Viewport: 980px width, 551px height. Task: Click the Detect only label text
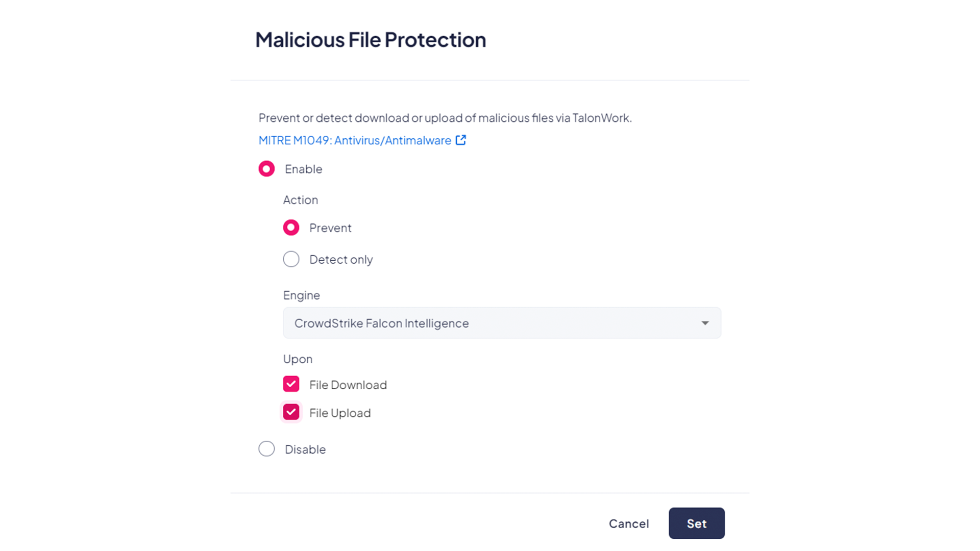341,260
